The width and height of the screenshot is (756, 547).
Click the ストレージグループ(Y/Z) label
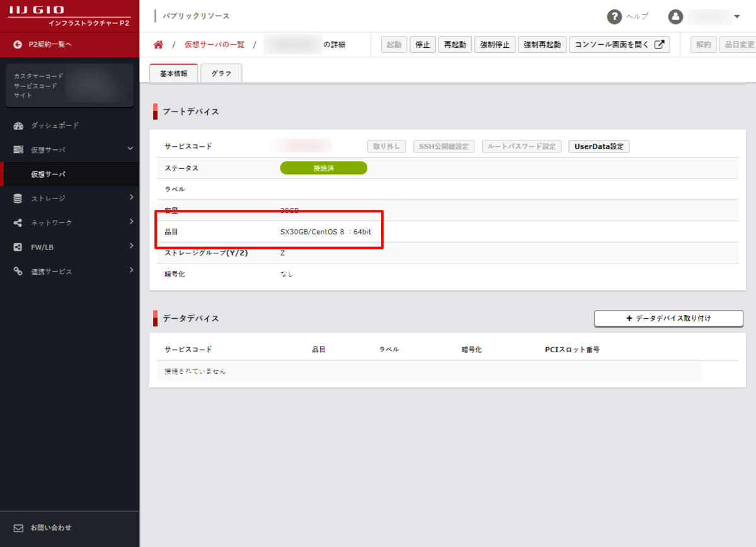coord(206,253)
